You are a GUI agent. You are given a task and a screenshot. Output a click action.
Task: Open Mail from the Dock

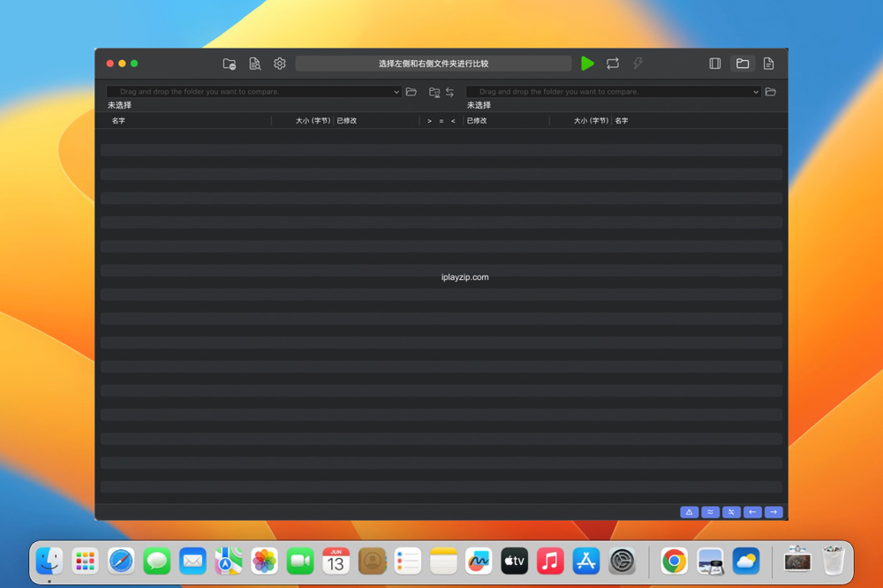[x=192, y=561]
